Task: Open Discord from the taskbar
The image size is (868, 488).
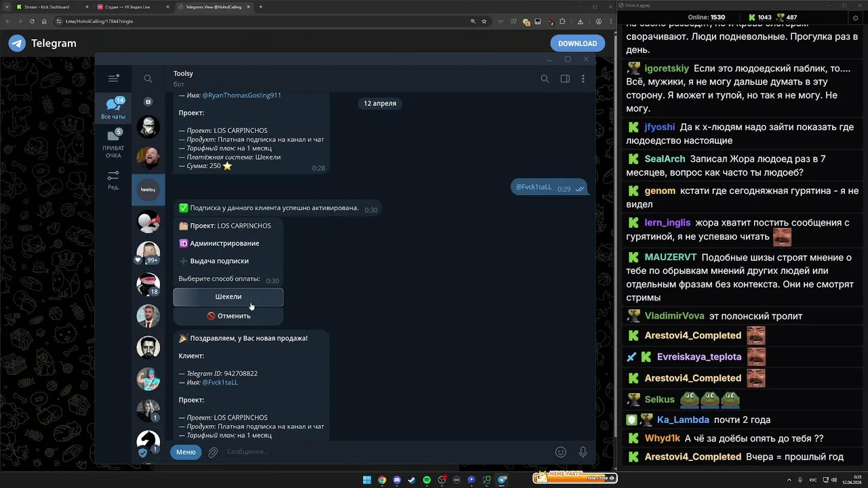Action: tap(397, 480)
